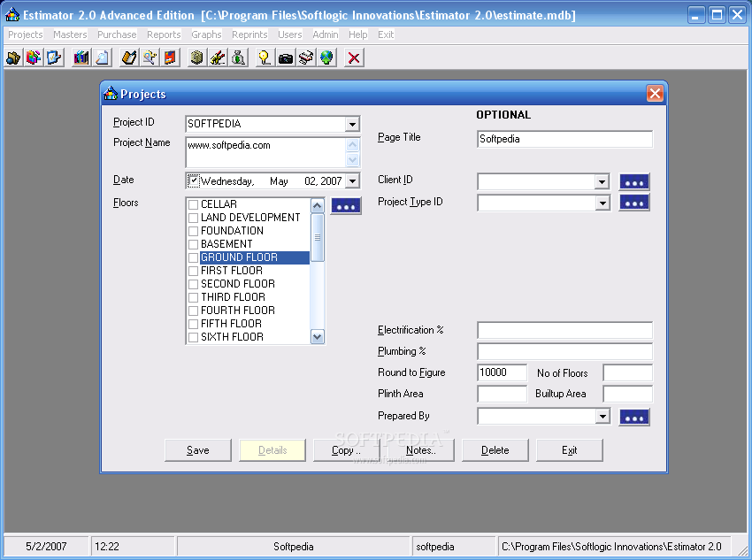Click the stack of bills toolbar icon
Screen dimensions: 752x560
[x=197, y=58]
